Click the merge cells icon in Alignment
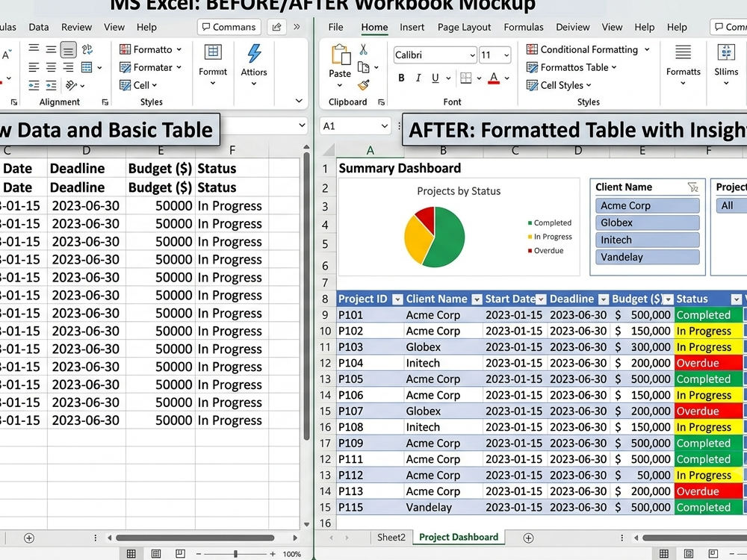747x560 pixels. [x=87, y=67]
